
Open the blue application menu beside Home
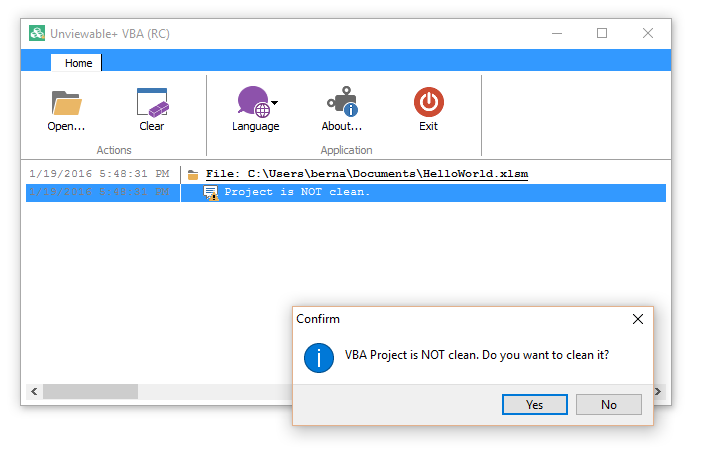click(x=37, y=63)
